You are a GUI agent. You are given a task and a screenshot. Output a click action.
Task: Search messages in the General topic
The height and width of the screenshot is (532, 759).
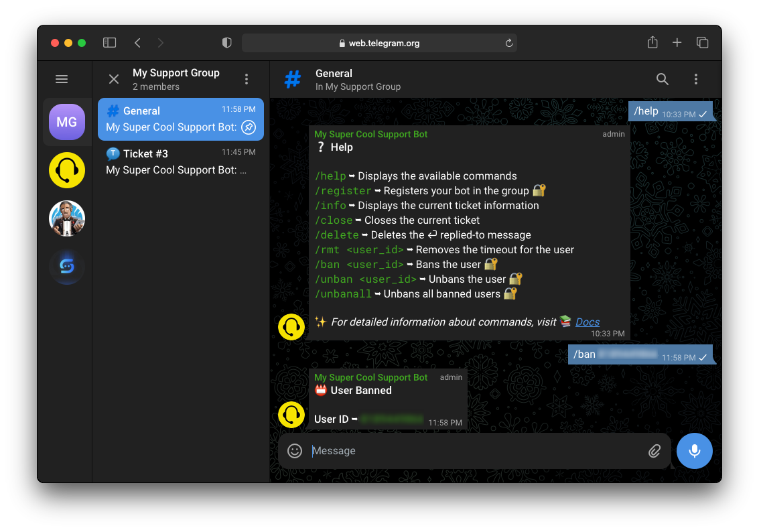point(662,79)
